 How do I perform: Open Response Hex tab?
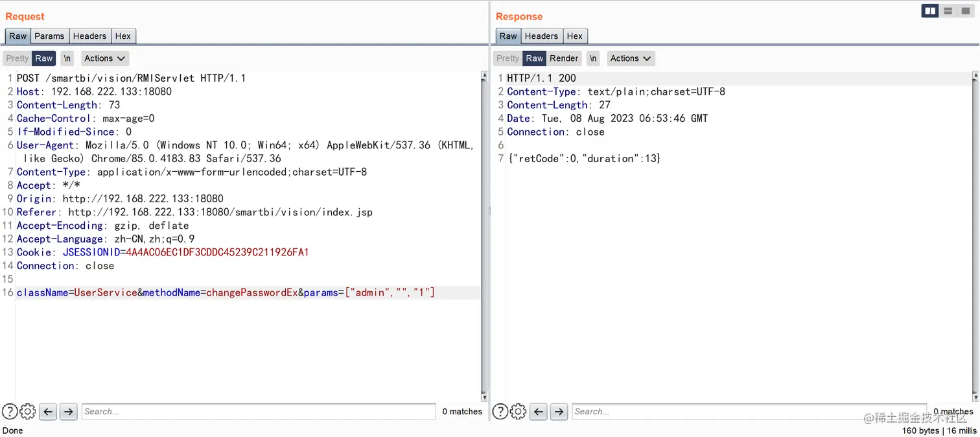coord(574,36)
